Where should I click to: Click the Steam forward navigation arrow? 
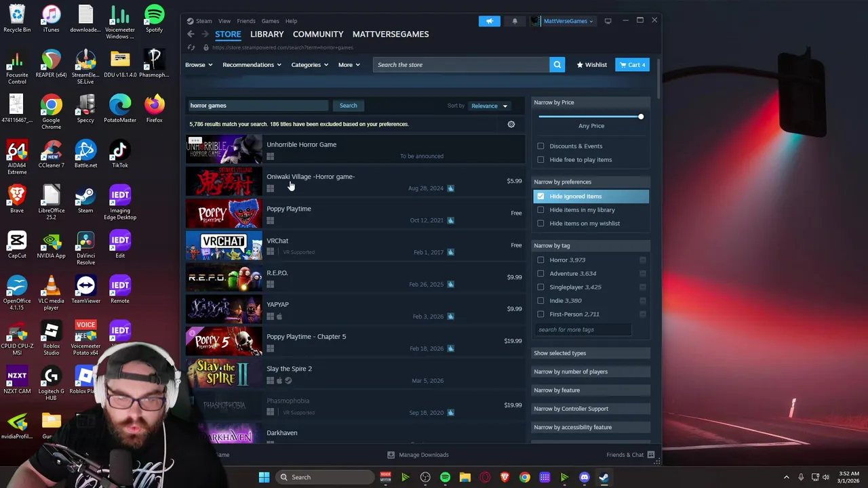205,34
